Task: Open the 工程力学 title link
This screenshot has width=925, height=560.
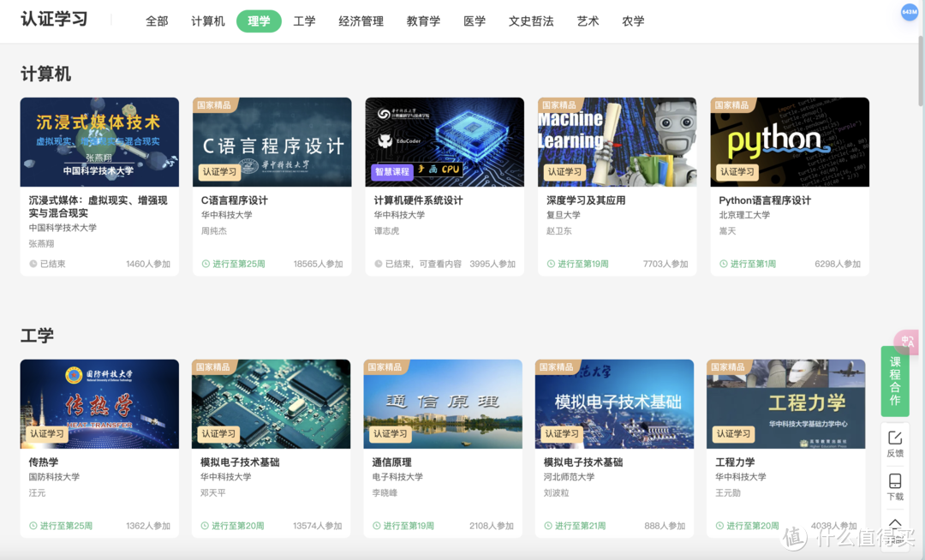Action: click(x=735, y=462)
